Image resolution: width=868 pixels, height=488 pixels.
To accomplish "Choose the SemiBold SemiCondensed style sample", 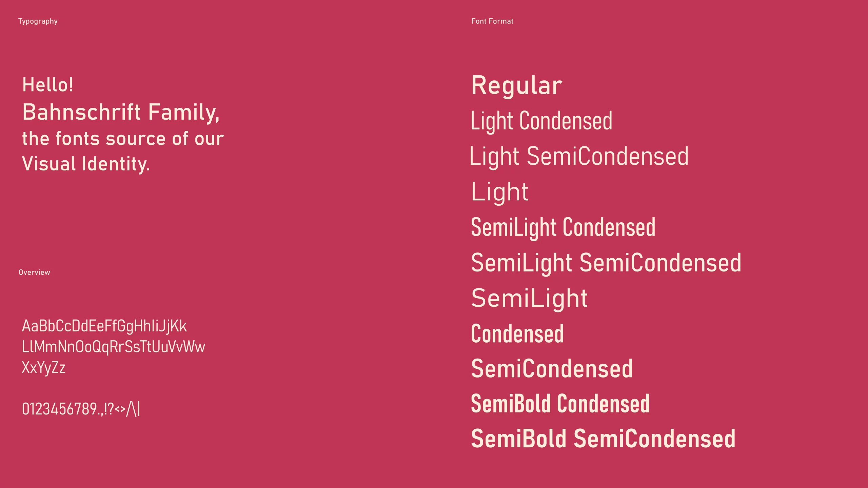I will pos(603,439).
